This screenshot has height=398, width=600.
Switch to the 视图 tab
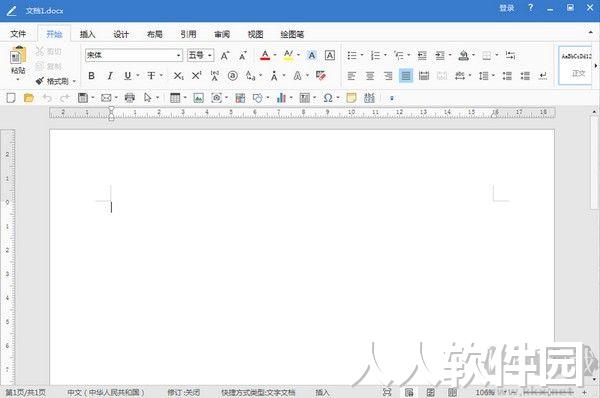255,34
